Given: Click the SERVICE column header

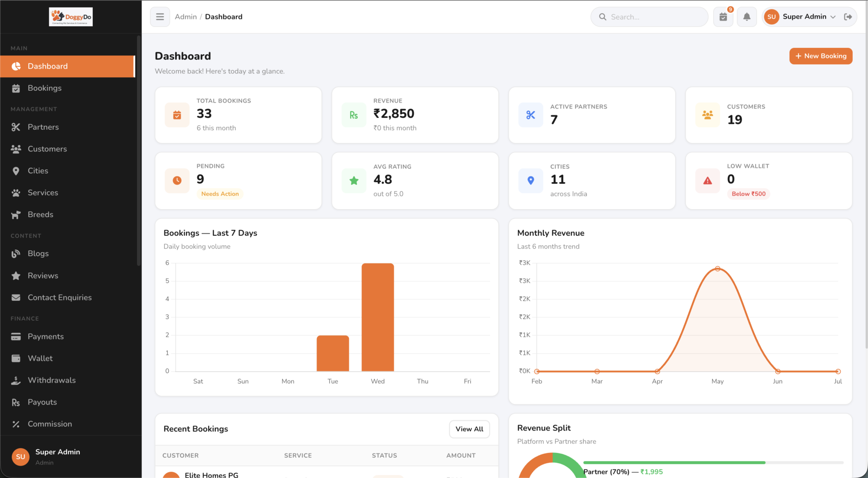Looking at the screenshot, I should (x=298, y=456).
